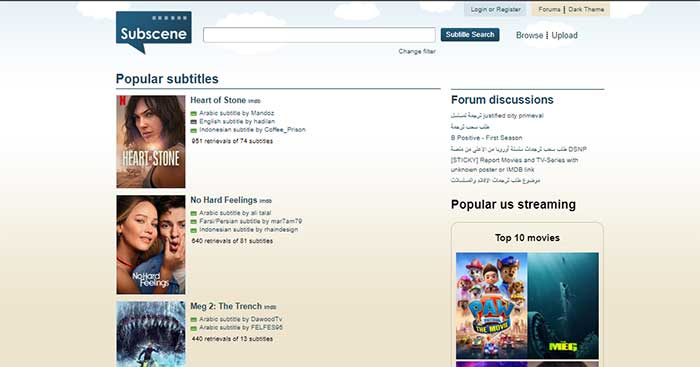Click the Subtitle Search button
The image size is (700, 367).
point(470,34)
